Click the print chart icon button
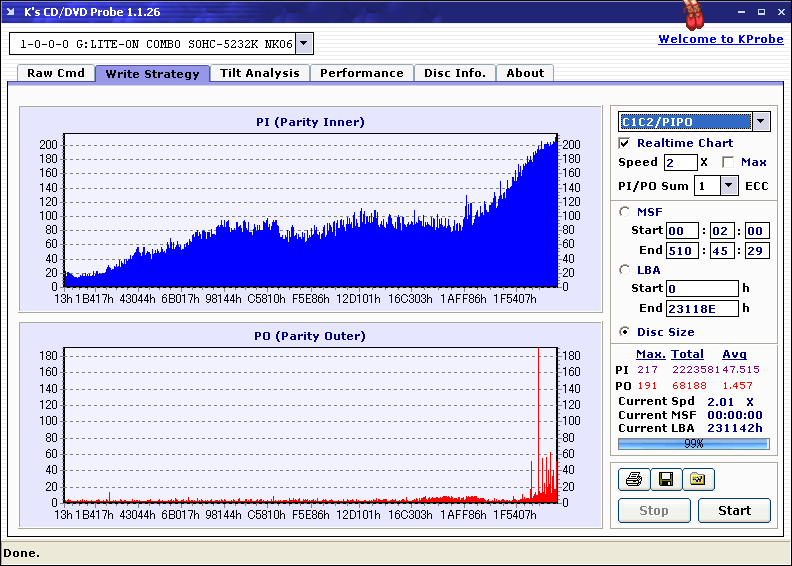This screenshot has height=566, width=792. [633, 480]
